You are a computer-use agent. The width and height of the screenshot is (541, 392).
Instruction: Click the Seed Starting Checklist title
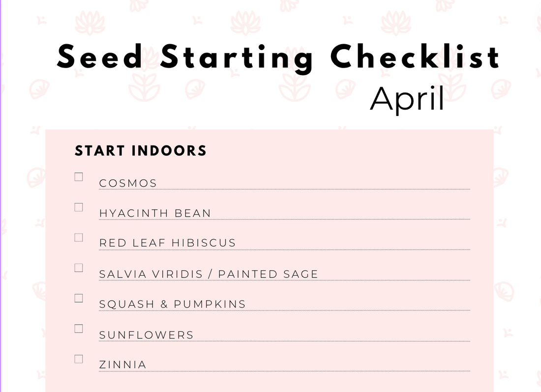[278, 57]
